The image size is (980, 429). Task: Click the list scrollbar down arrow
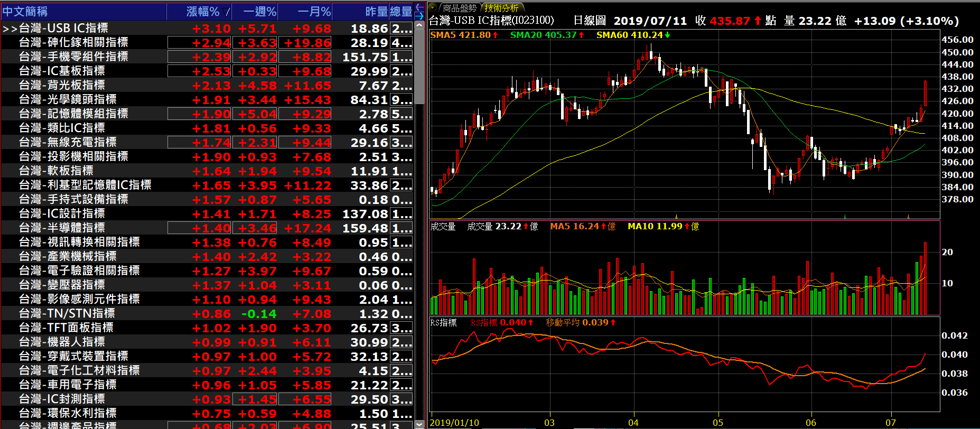419,424
